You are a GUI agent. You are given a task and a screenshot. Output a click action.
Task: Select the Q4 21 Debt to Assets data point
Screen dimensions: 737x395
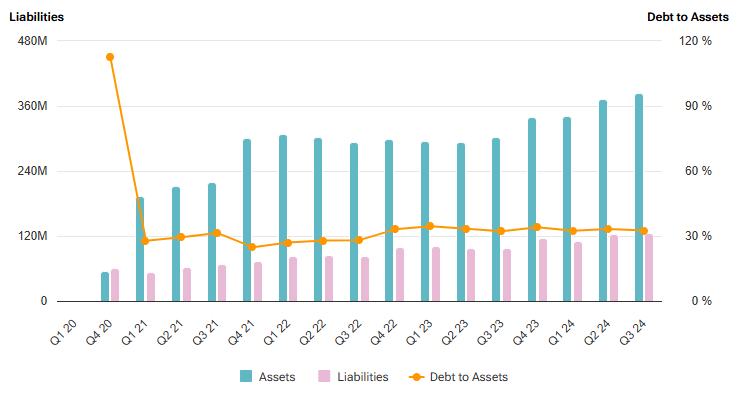(252, 247)
